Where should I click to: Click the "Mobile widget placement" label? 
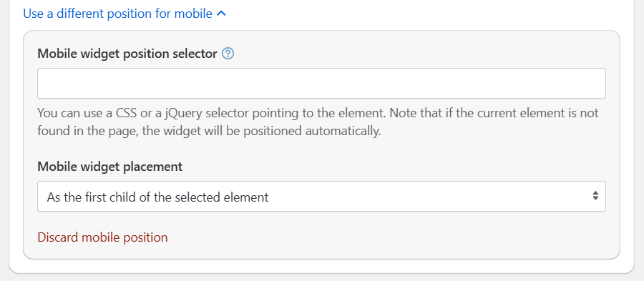(110, 167)
